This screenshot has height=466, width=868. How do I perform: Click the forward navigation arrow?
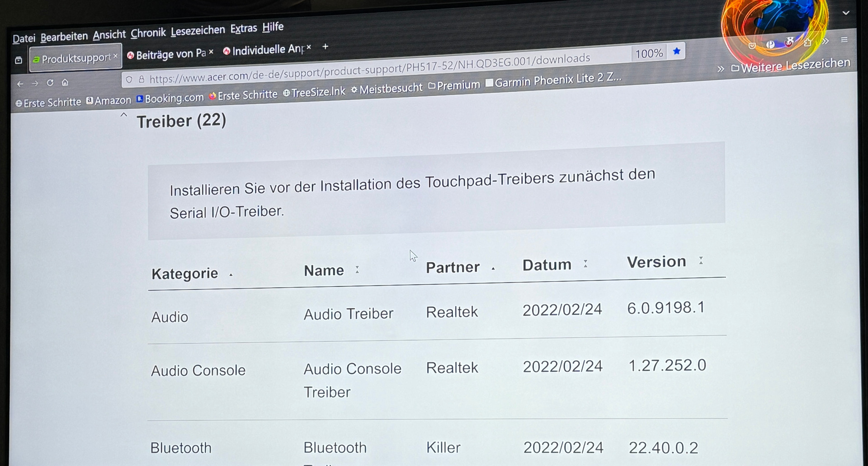click(x=35, y=83)
